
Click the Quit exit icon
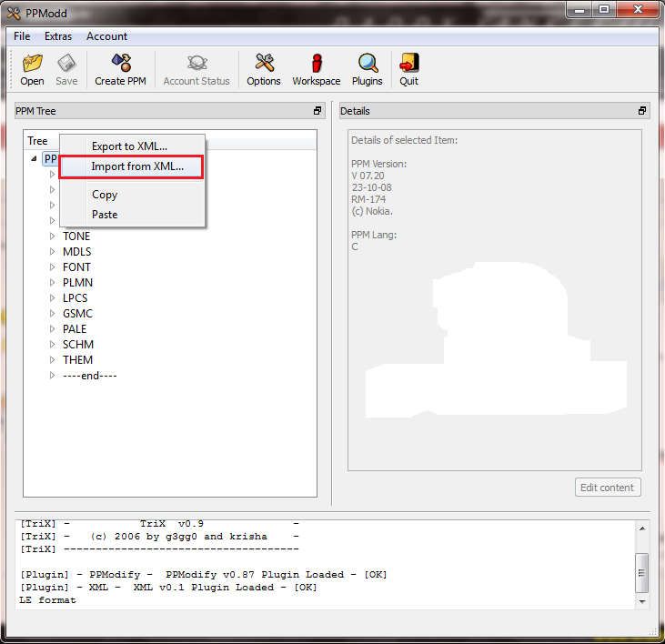click(x=408, y=63)
